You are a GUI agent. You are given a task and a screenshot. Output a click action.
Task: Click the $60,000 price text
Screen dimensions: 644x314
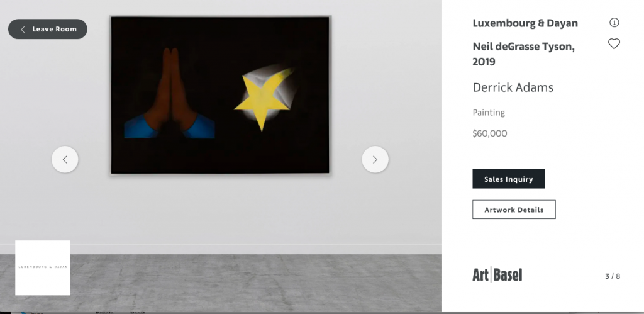(x=489, y=133)
